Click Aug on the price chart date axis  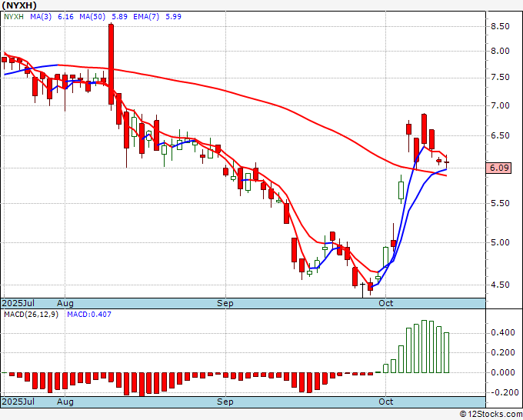coord(65,303)
